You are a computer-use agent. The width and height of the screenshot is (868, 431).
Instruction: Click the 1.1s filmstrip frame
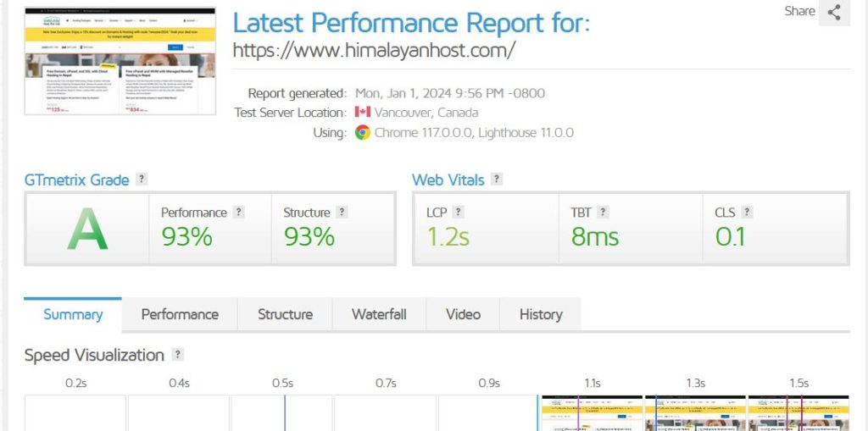[x=592, y=412]
